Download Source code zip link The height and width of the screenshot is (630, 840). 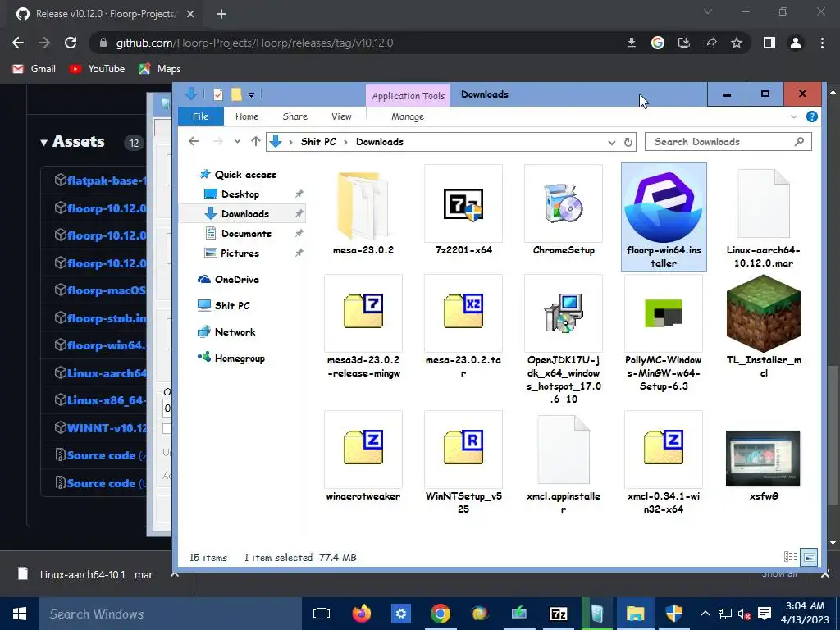[101, 455]
